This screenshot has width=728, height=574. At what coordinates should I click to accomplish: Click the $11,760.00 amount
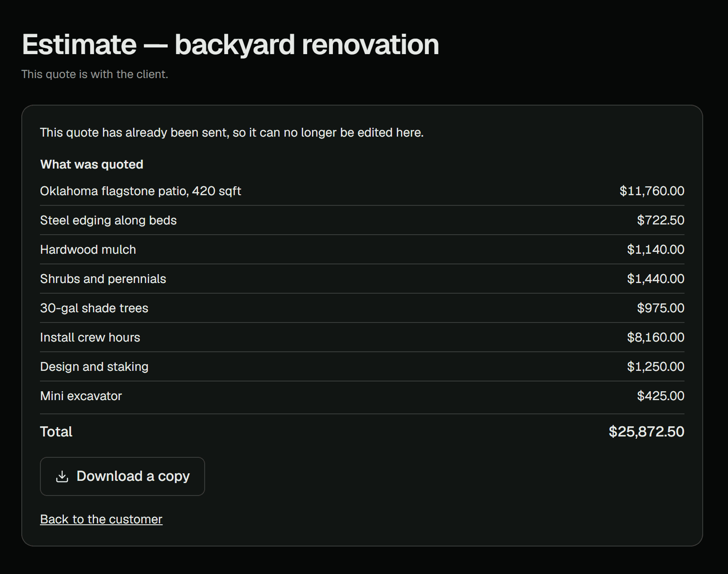(652, 191)
